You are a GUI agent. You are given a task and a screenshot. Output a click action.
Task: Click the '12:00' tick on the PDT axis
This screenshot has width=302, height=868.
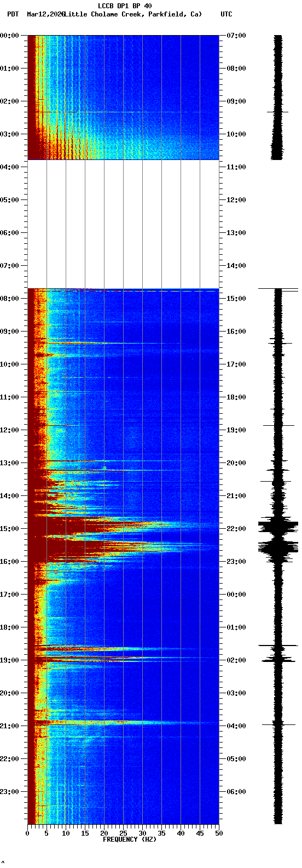(9, 430)
